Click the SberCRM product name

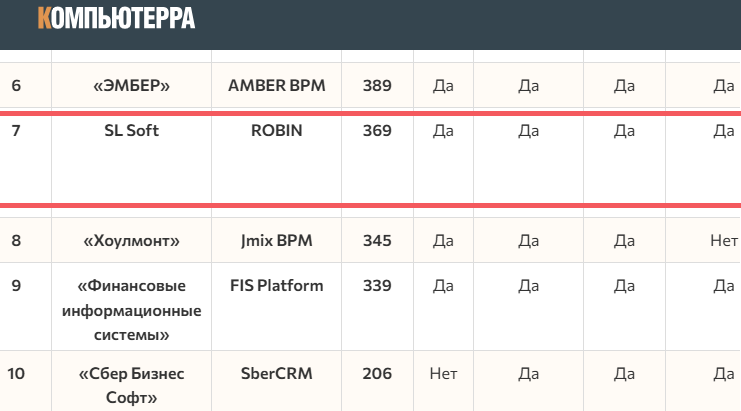(277, 374)
